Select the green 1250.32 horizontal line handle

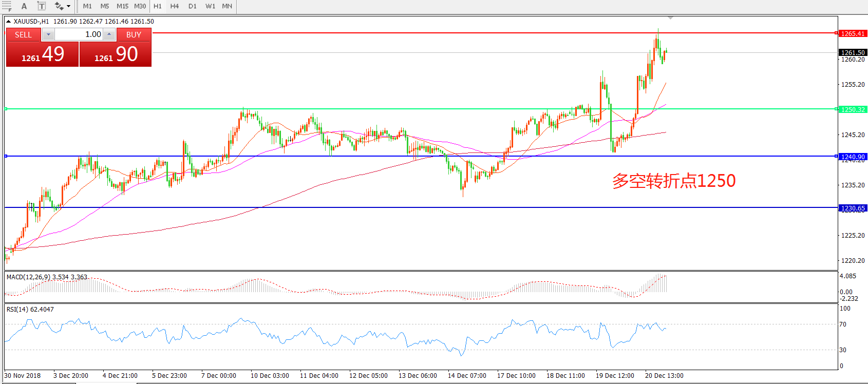(x=836, y=109)
